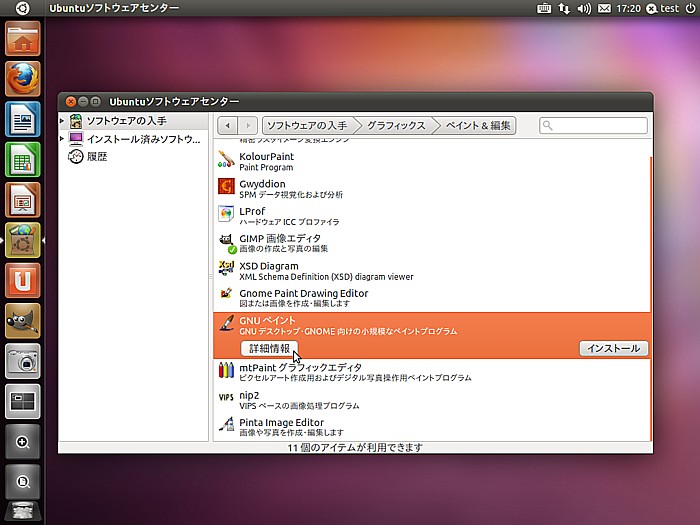Open the Home Folder launcher icon
The width and height of the screenshot is (700, 525).
point(23,39)
